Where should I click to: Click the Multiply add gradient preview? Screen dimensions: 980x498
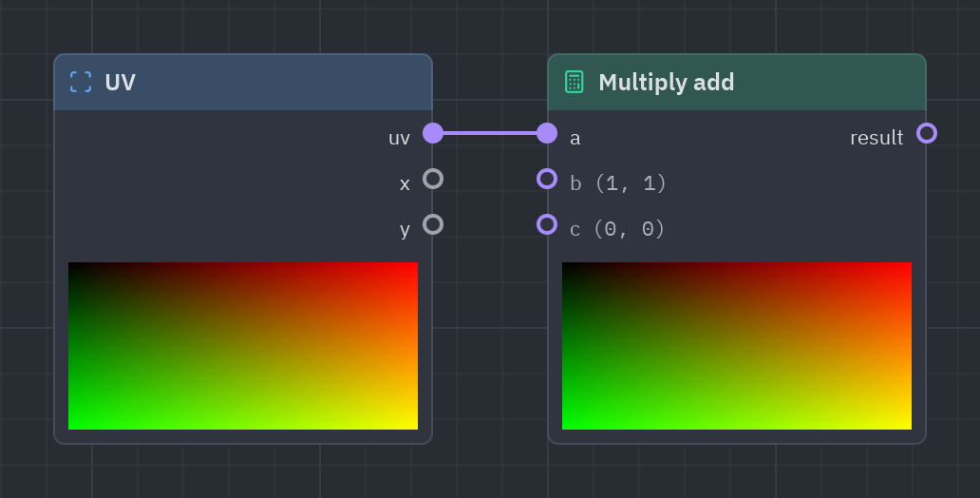pos(737,346)
